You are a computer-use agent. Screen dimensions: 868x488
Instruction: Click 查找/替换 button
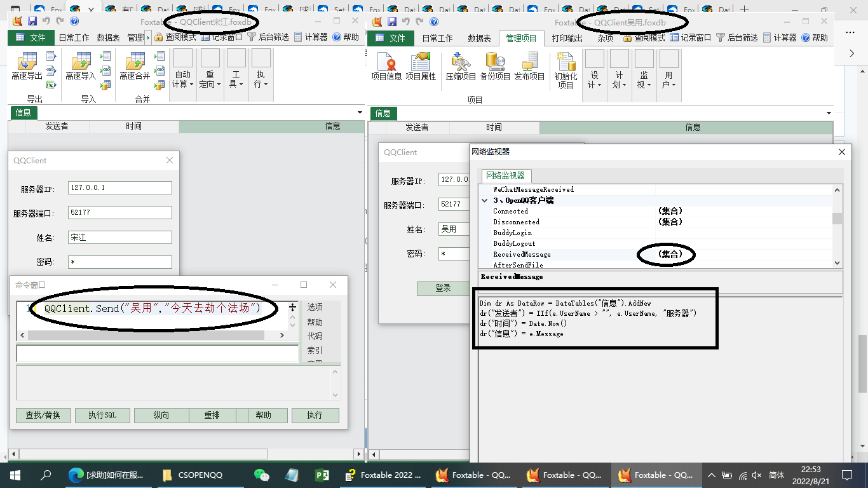tap(43, 415)
